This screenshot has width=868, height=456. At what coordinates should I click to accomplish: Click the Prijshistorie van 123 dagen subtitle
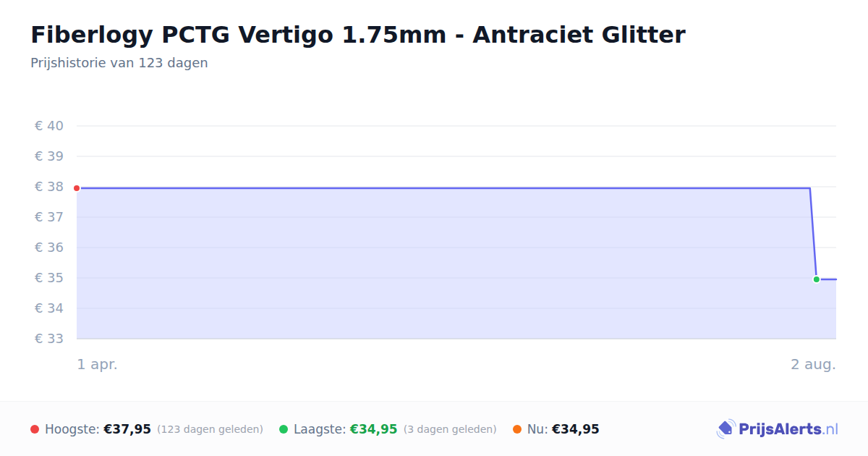pyautogui.click(x=119, y=63)
